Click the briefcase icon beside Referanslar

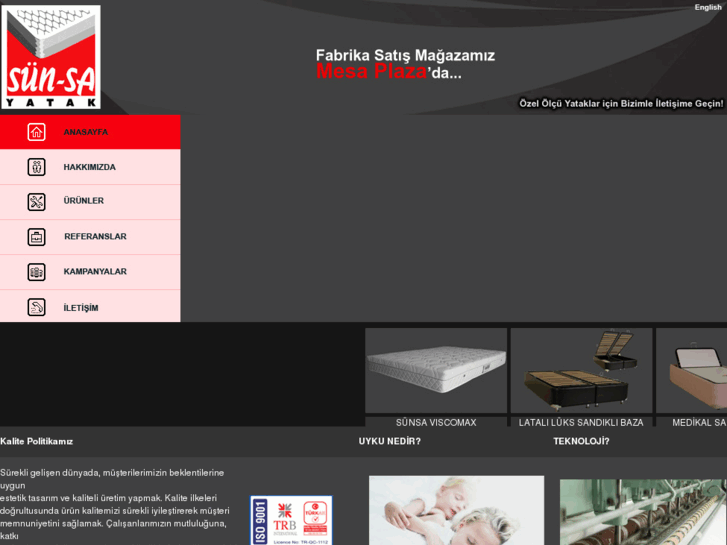tap(36, 237)
